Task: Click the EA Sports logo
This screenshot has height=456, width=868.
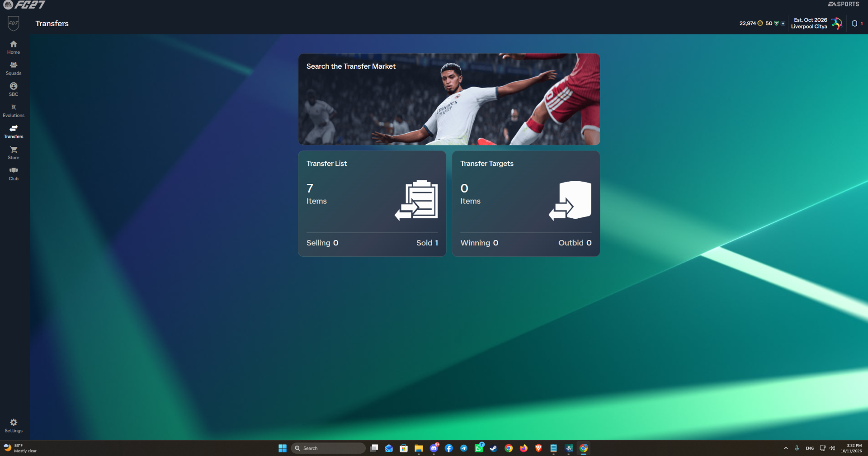Action: pos(844,4)
